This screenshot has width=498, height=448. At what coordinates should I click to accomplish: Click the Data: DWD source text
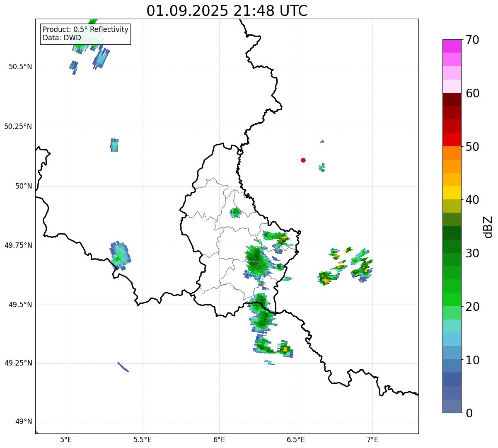[x=62, y=38]
